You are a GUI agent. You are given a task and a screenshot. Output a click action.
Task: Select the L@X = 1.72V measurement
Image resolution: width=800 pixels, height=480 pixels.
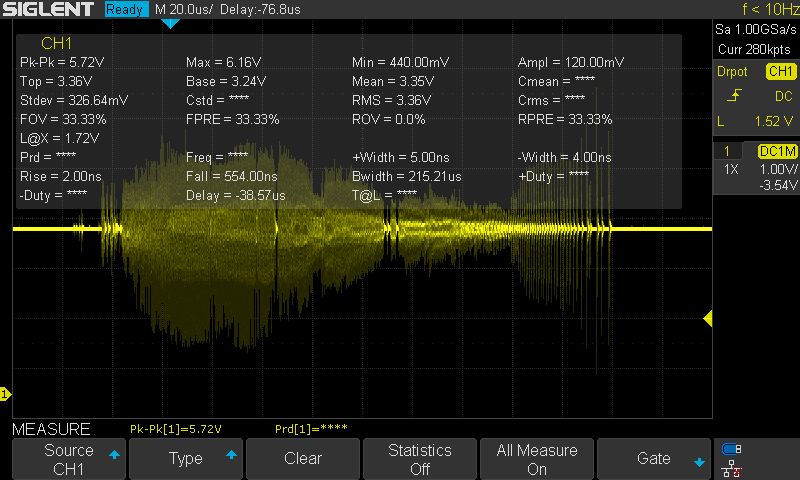59,138
